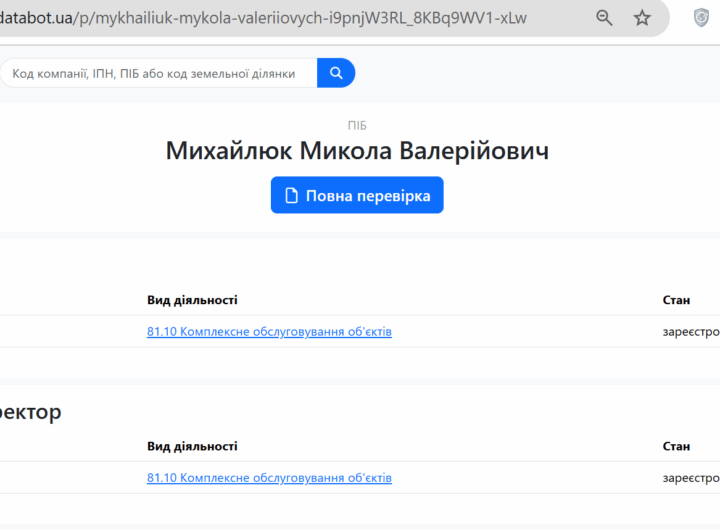Click the partially visible director section heading

pyautogui.click(x=30, y=412)
